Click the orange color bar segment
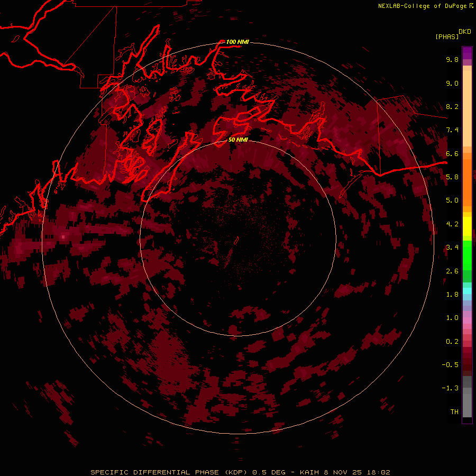The width and height of the screenshot is (476, 476). tap(467, 182)
